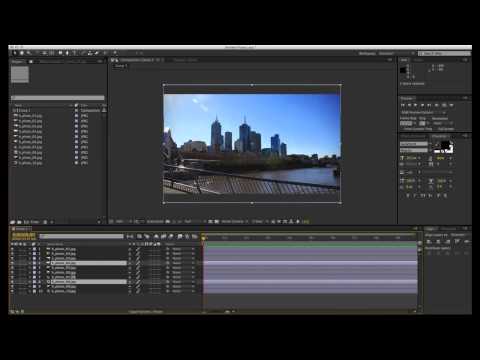Toggle the From Current Time checkbox in Preview
Viewport: 480px width, 360px height.
[402, 129]
